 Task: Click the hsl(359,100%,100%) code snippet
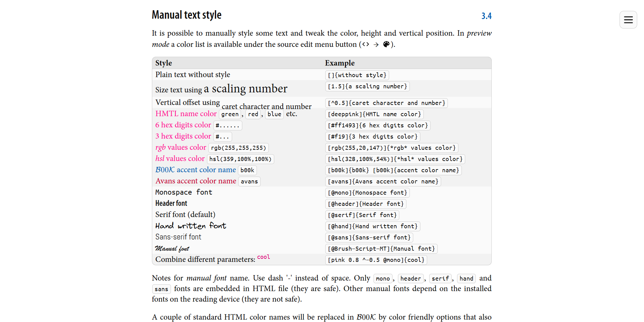click(x=240, y=159)
